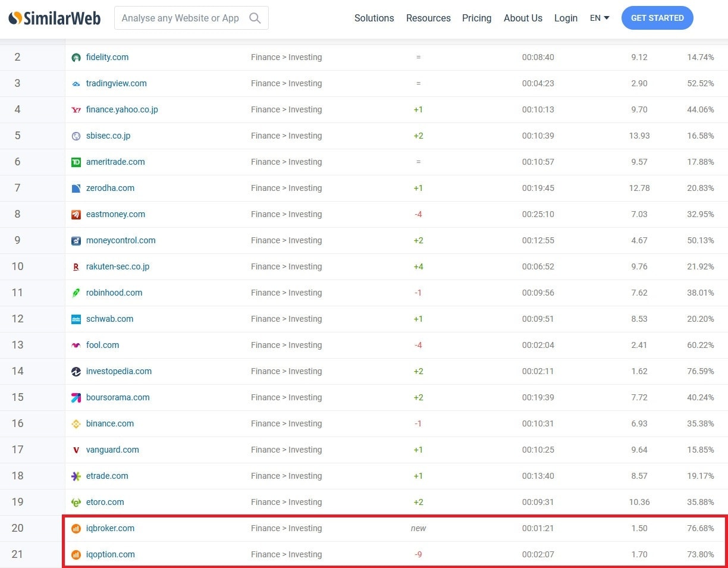The height and width of the screenshot is (568, 728).
Task: Click the search magnifier icon
Action: 255,18
